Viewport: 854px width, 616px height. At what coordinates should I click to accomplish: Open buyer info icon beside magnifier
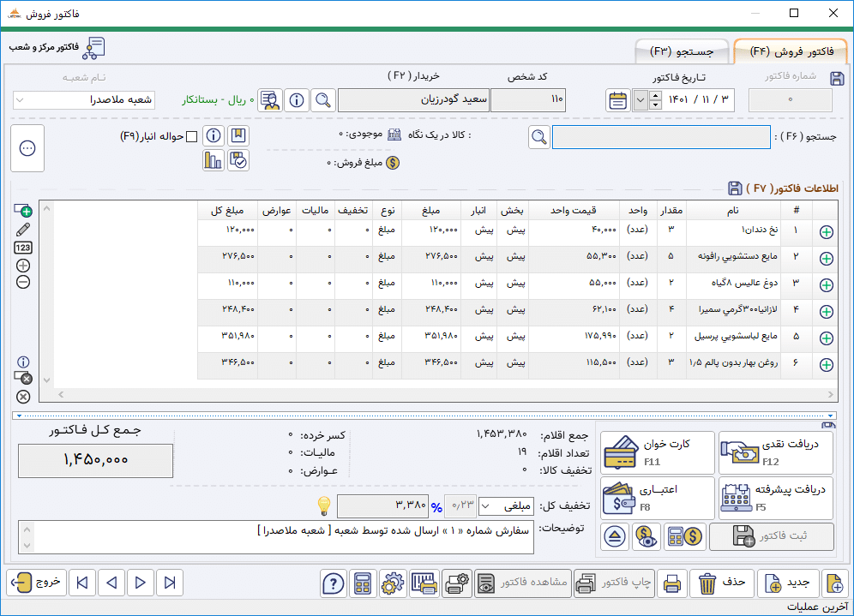point(297,100)
